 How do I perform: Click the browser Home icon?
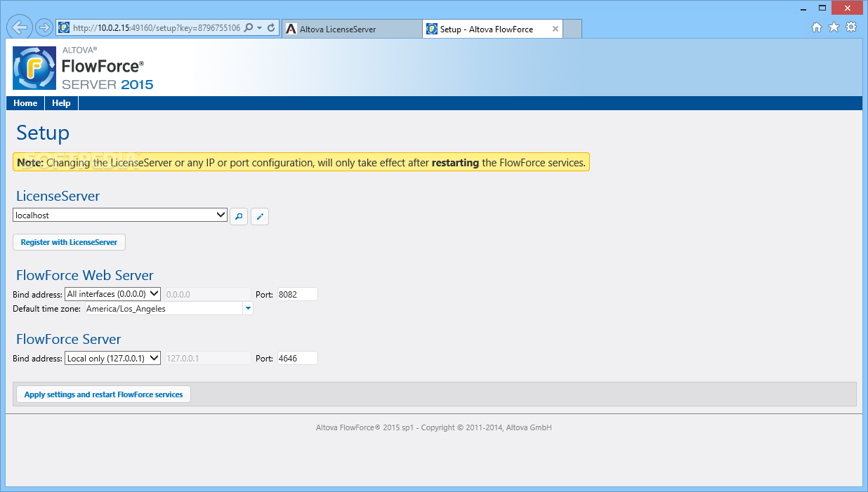[817, 27]
